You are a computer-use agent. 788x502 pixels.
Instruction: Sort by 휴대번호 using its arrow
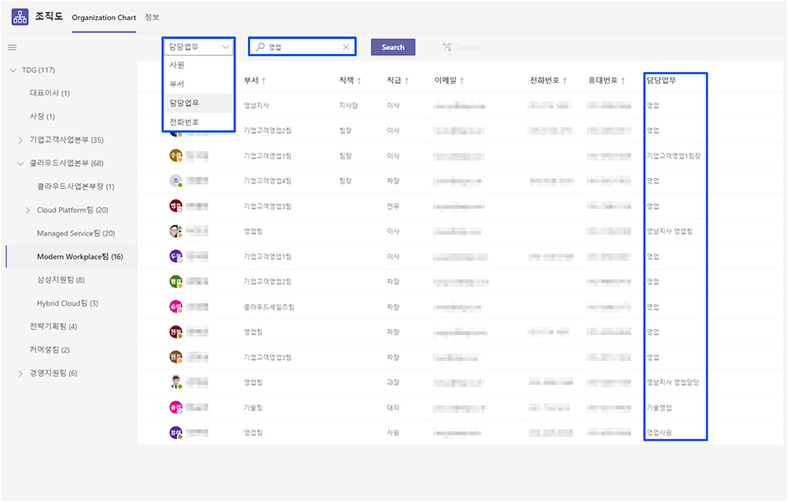point(623,80)
